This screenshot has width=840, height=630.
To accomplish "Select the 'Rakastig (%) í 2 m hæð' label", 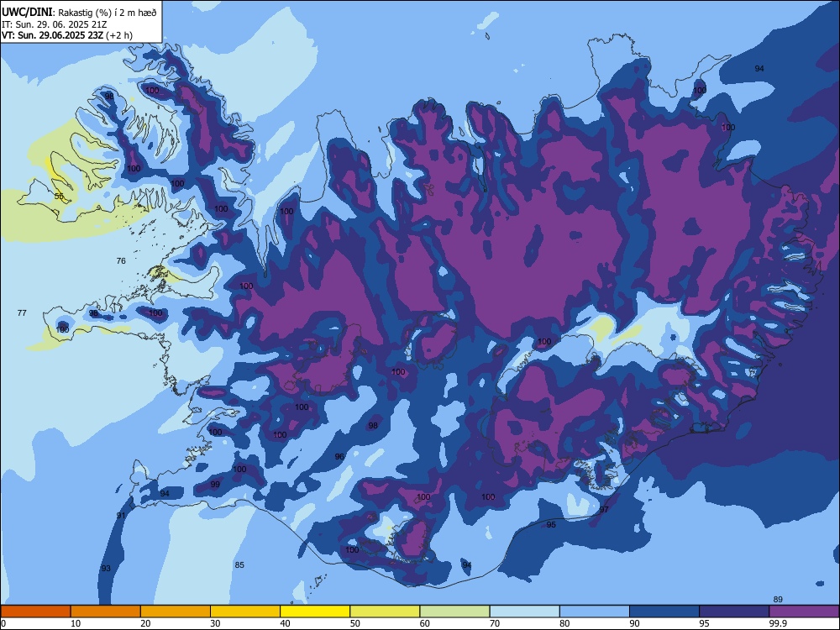I will coord(108,13).
